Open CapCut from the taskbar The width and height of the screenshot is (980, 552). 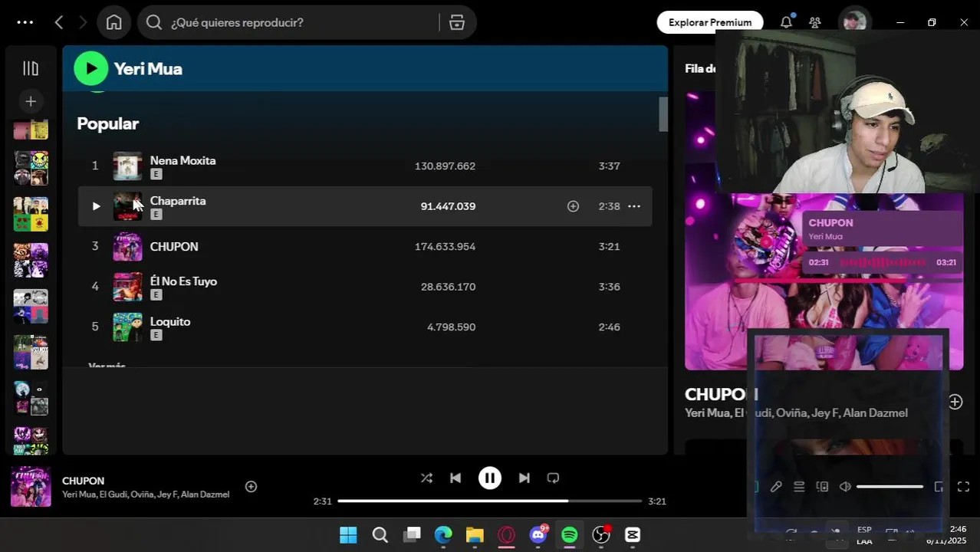pyautogui.click(x=633, y=534)
